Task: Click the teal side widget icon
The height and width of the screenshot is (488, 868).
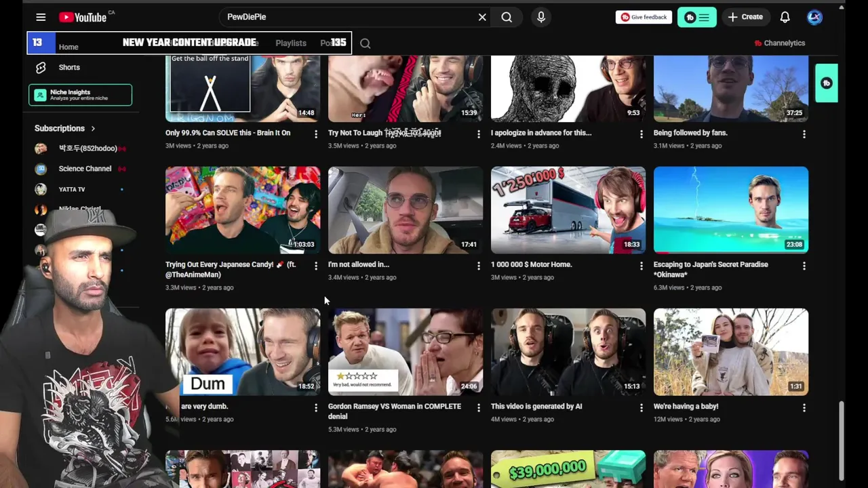Action: tap(826, 83)
